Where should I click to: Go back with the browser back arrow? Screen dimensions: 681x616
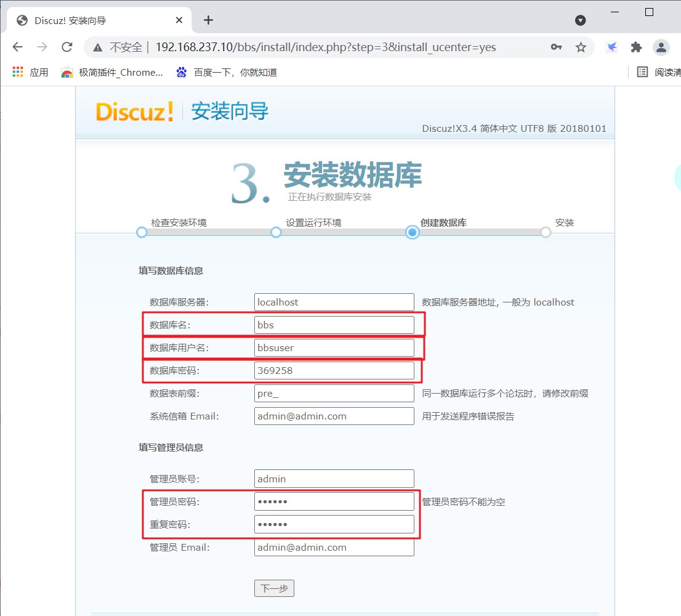click(x=17, y=47)
